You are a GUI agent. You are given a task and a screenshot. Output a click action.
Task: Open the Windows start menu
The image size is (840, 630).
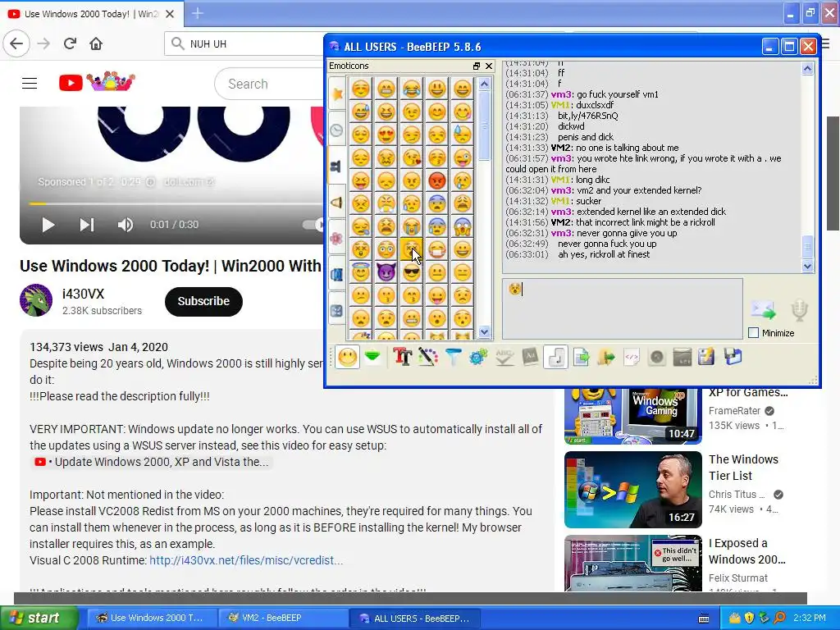pos(39,618)
